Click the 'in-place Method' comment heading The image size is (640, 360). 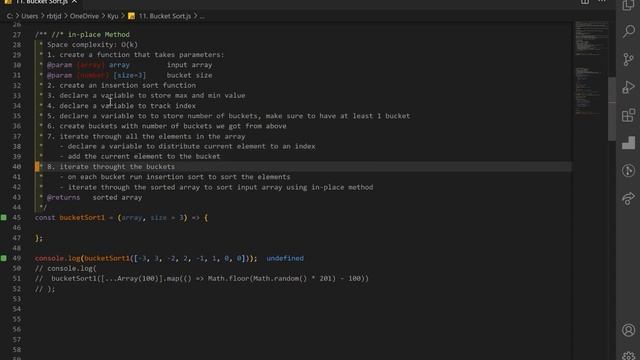point(99,35)
